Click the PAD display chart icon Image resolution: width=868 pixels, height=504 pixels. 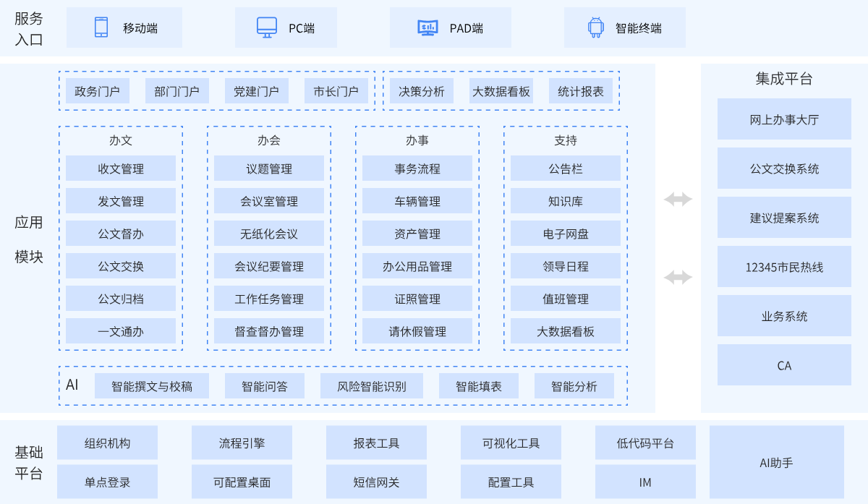tap(427, 27)
